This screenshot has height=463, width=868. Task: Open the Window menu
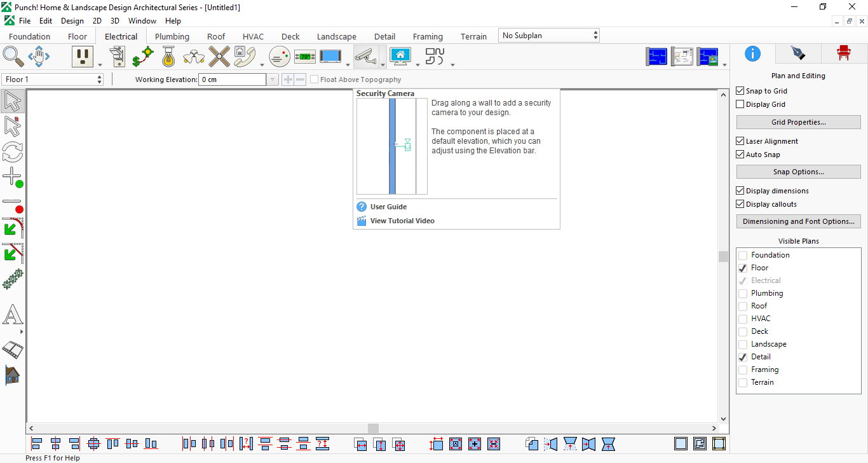[x=142, y=21]
